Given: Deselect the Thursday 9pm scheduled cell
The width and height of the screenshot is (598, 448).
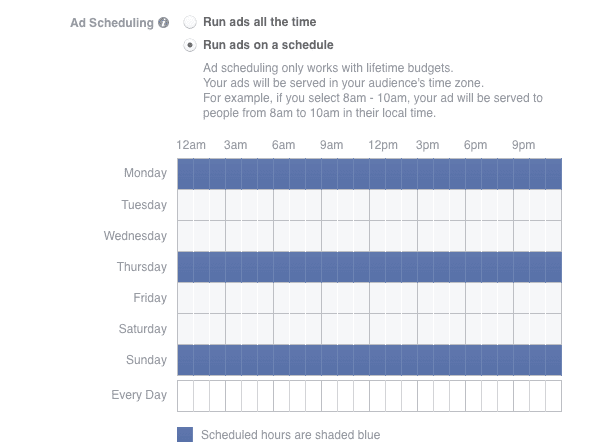Looking at the screenshot, I should coord(522,267).
